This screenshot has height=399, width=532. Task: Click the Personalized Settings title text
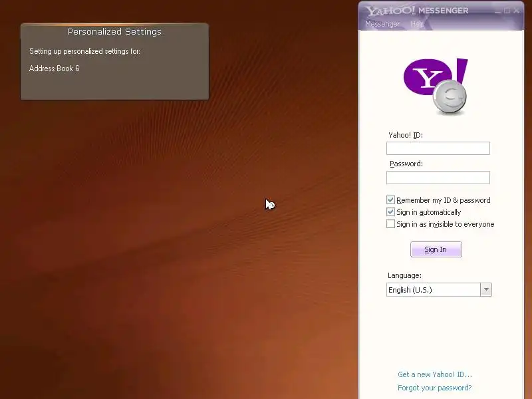[x=114, y=31]
